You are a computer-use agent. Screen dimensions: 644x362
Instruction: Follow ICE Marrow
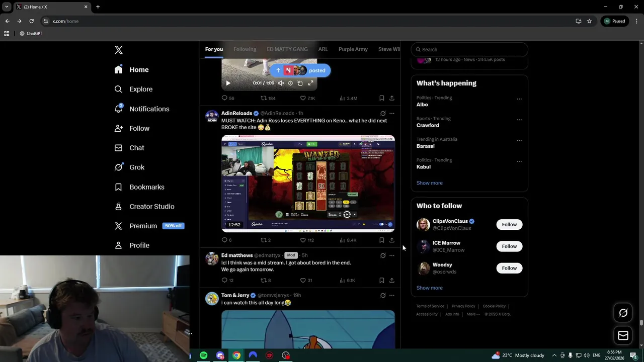(x=509, y=246)
